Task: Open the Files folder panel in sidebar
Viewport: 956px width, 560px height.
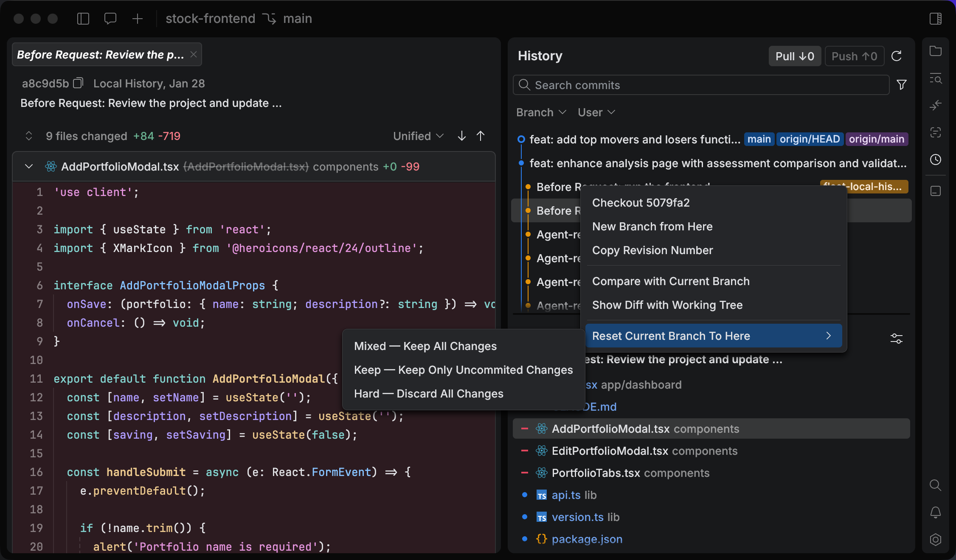Action: [935, 51]
